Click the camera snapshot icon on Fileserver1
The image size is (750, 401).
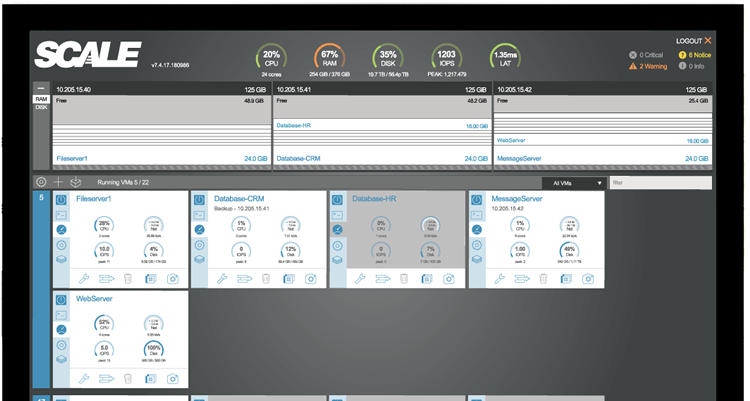point(173,278)
